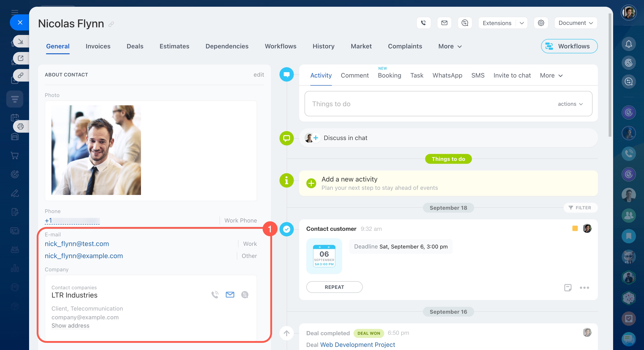Open the settings gear icon
This screenshot has width=644, height=350.
tap(541, 23)
